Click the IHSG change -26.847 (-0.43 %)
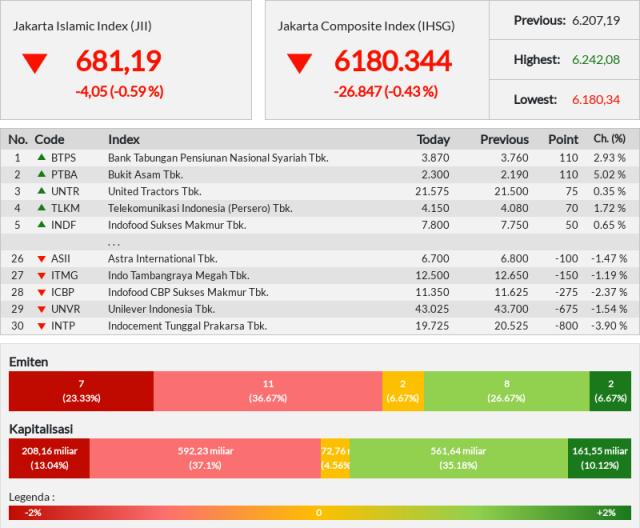 coord(386,91)
